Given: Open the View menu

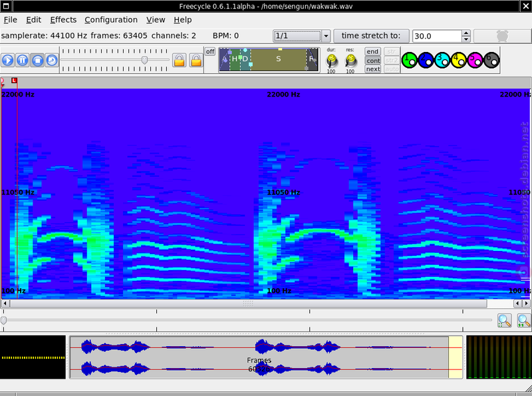Looking at the screenshot, I should coord(156,20).
